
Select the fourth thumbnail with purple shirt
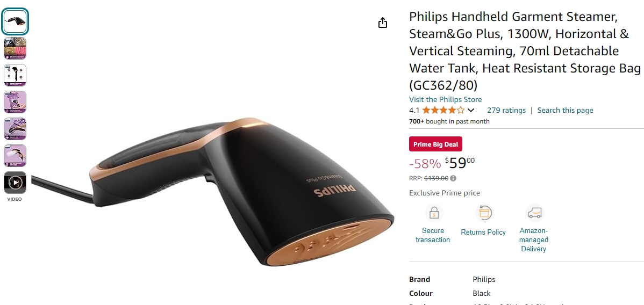15,102
